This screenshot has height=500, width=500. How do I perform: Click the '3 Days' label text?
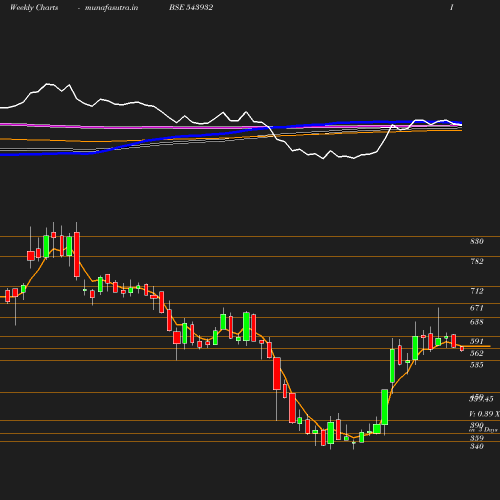488,430
